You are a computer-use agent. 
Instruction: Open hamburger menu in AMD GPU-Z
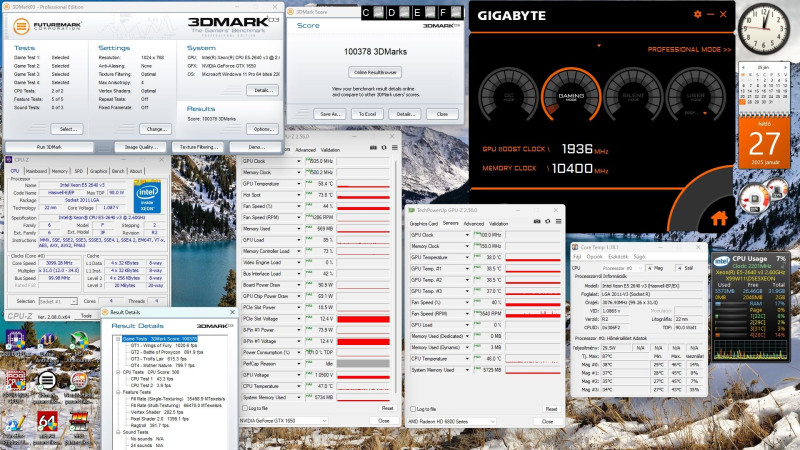point(559,221)
